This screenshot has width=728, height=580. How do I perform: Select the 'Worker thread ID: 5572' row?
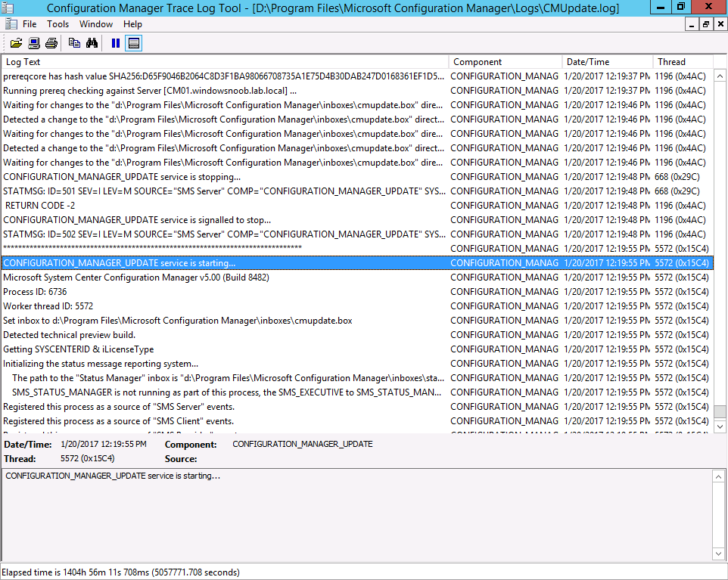(x=357, y=306)
